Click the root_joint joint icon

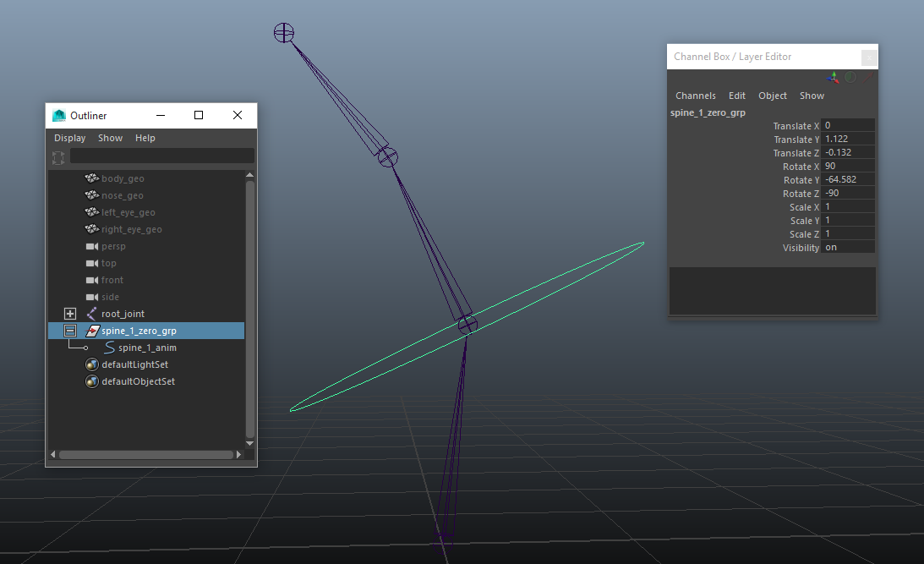click(92, 314)
